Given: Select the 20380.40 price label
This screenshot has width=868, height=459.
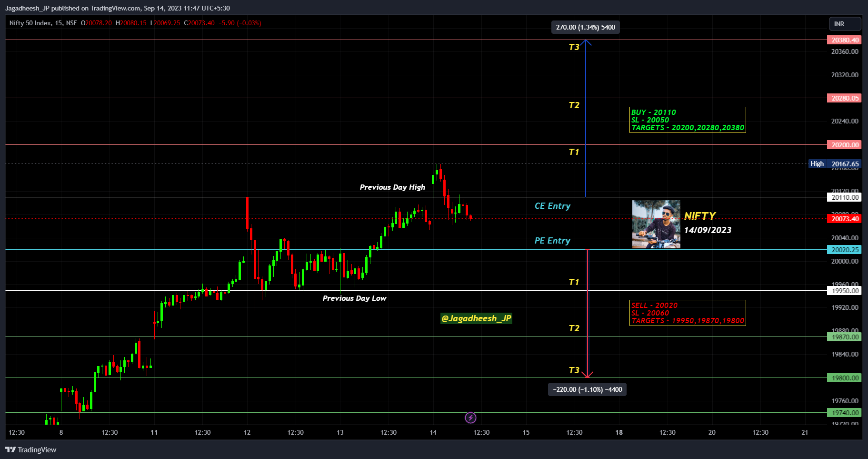Looking at the screenshot, I should pos(845,40).
